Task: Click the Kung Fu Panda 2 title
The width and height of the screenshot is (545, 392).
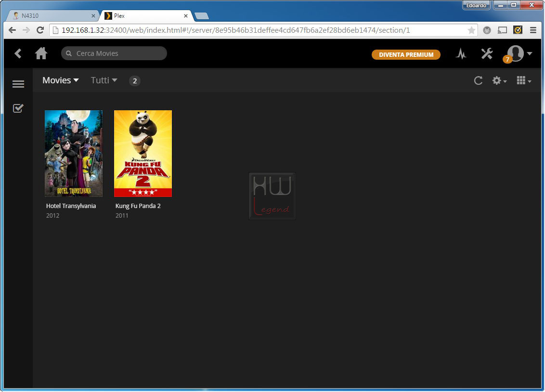Action: click(x=138, y=206)
